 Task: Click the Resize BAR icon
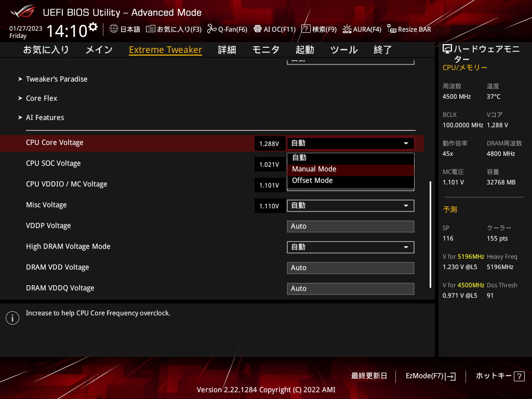392,29
